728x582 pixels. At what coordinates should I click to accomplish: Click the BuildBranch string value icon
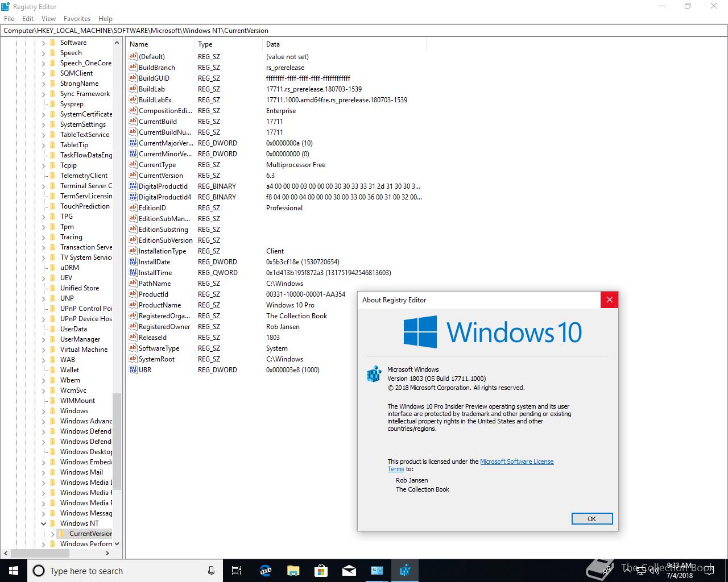point(133,68)
